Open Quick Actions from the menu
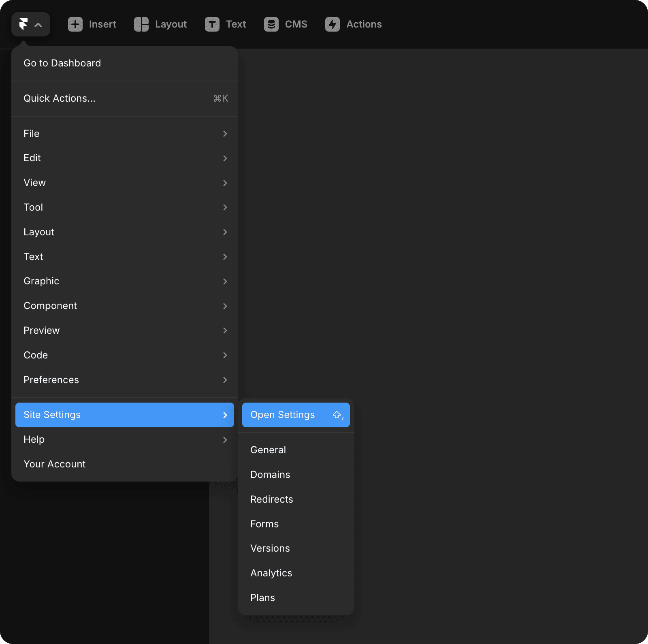This screenshot has height=644, width=648. point(60,98)
